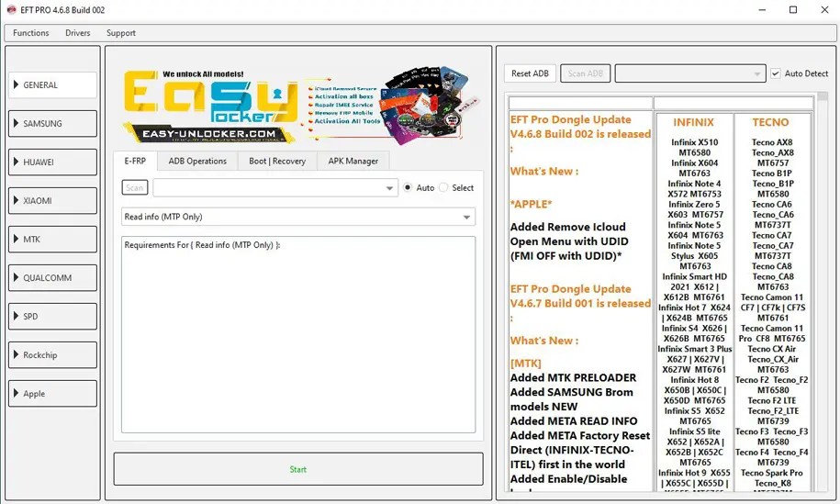840x504 pixels.
Task: Click the 'Added Remove Icloud' line
Action: pos(568,227)
